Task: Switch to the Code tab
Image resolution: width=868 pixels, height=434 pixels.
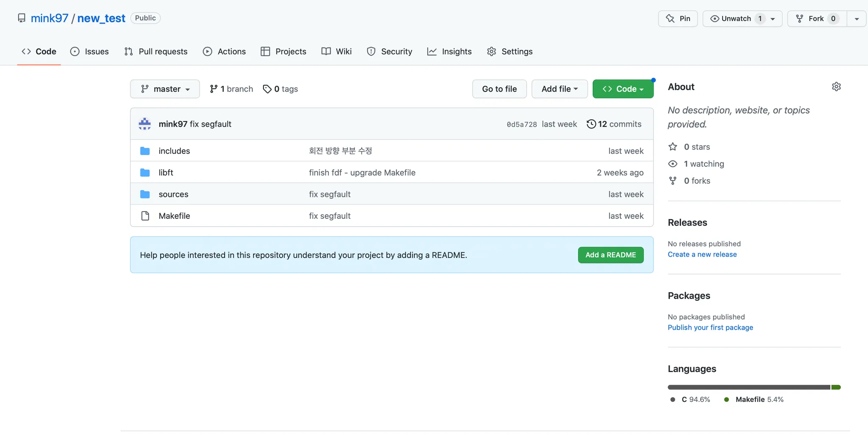Action: point(39,51)
